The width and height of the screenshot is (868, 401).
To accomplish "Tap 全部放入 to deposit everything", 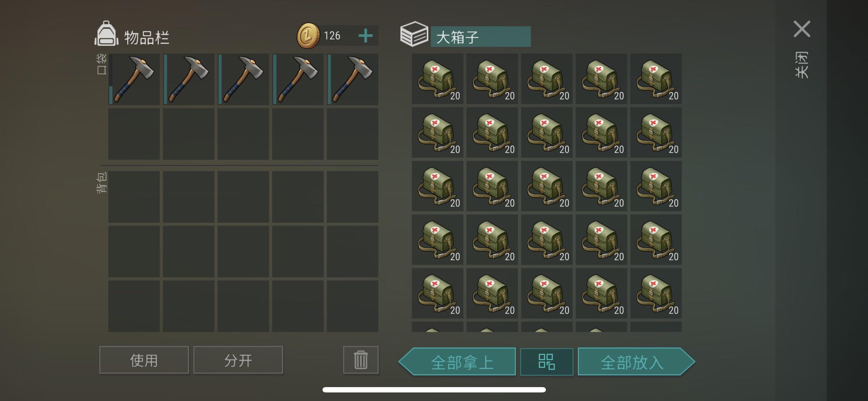I will 636,362.
